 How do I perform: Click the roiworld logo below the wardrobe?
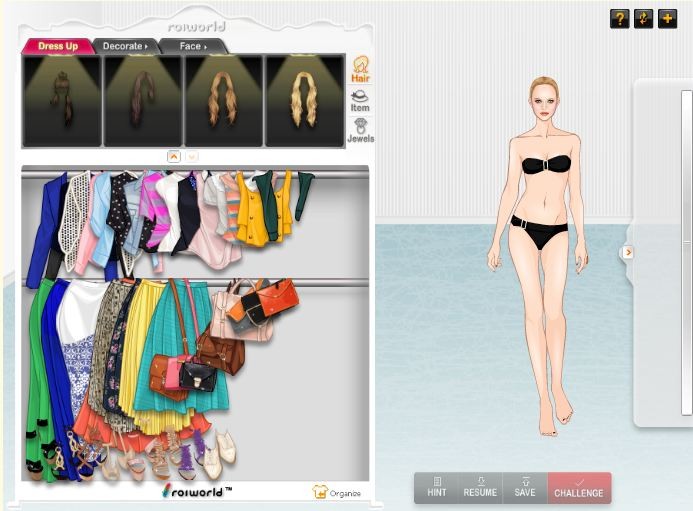[x=197, y=491]
